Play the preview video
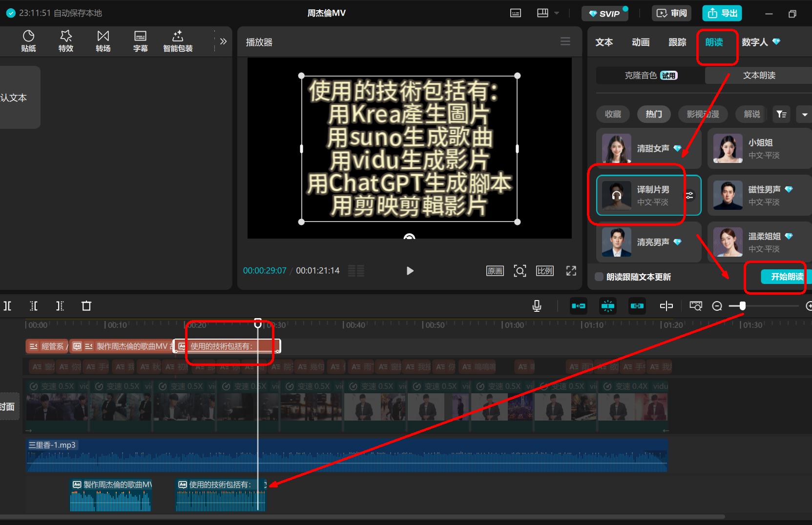Image resolution: width=812 pixels, height=525 pixels. coord(410,271)
